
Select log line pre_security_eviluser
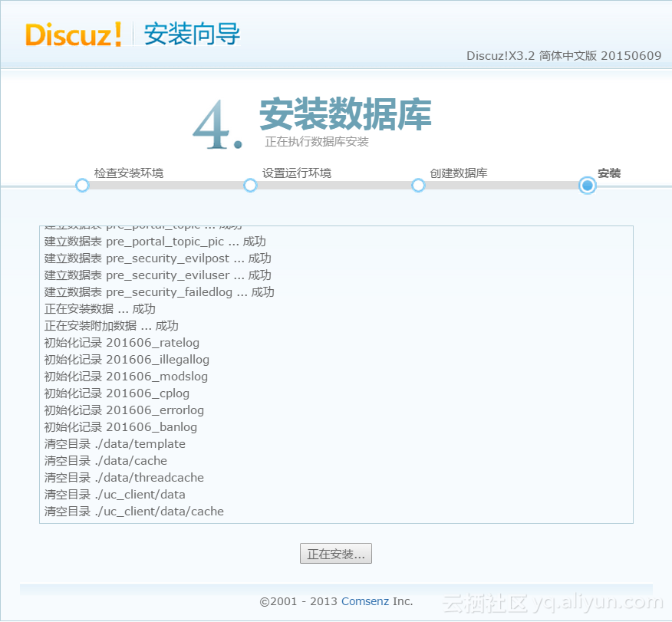pos(158,275)
